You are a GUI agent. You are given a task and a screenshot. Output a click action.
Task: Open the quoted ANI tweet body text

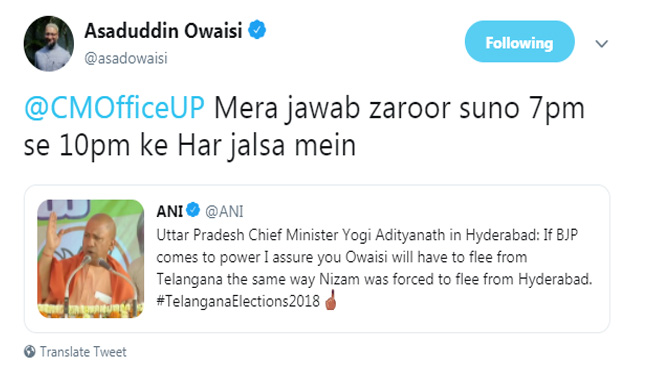(374, 268)
